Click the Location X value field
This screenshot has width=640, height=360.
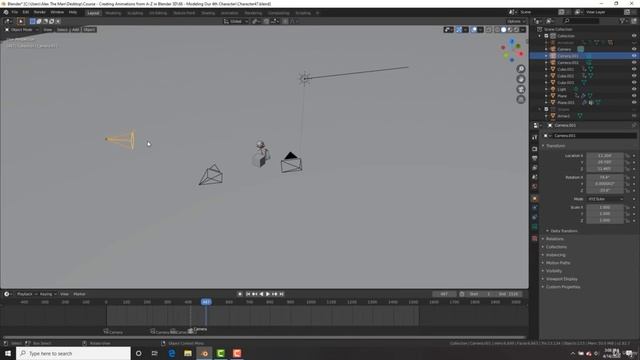[x=604, y=156]
